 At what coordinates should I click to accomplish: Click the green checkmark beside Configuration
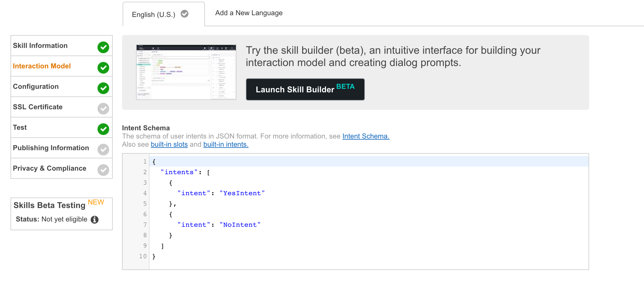pos(103,88)
